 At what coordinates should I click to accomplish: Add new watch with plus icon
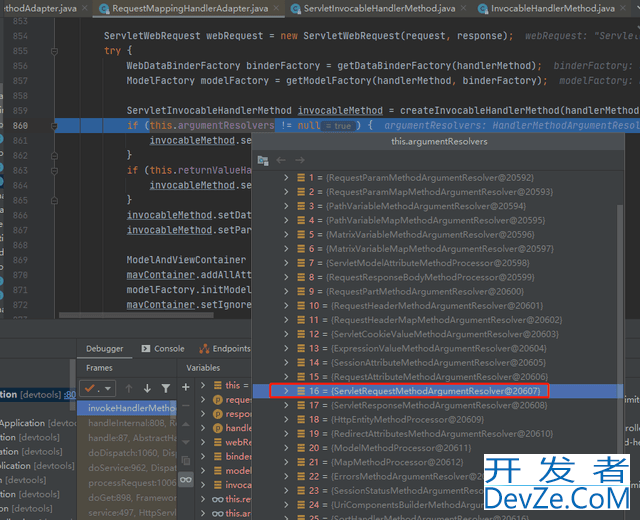pos(186,387)
